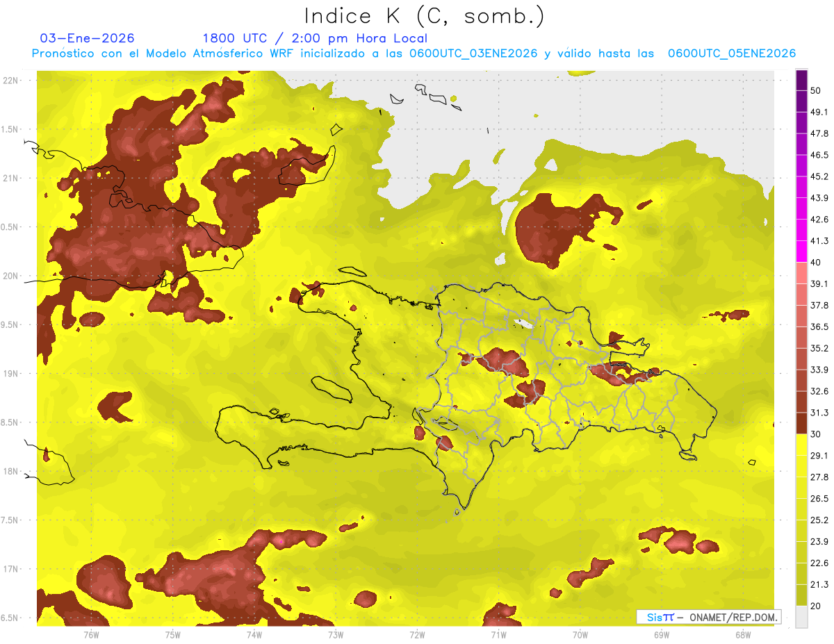This screenshot has height=644, width=834.
Task: Pick the dark purple swatch topping the colorbar
Action: 801,81
